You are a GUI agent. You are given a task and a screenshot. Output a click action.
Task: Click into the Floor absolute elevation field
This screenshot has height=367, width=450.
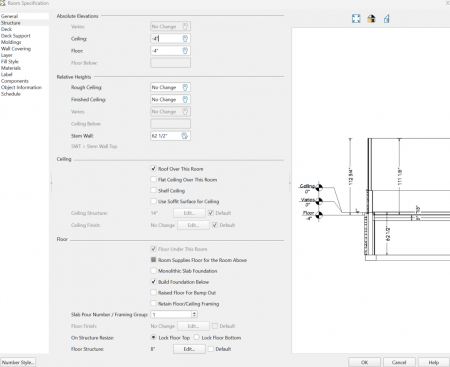170,51
